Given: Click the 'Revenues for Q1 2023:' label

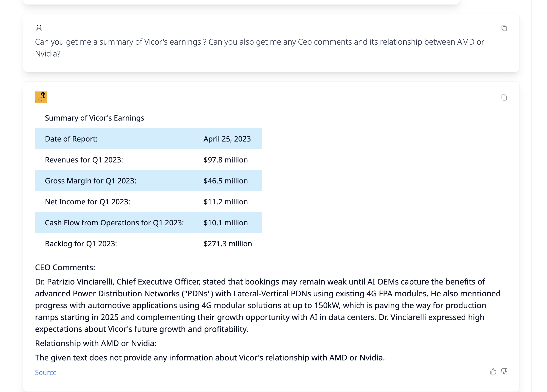Looking at the screenshot, I should [x=84, y=160].
